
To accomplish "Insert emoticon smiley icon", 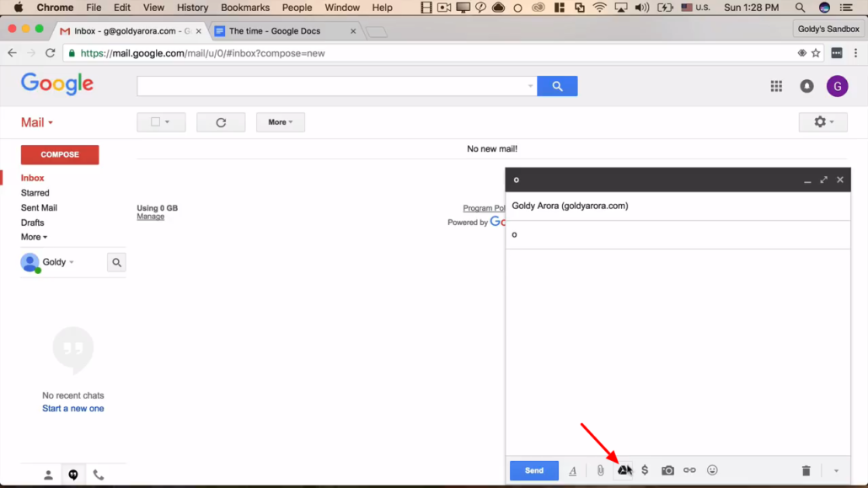I will [712, 470].
